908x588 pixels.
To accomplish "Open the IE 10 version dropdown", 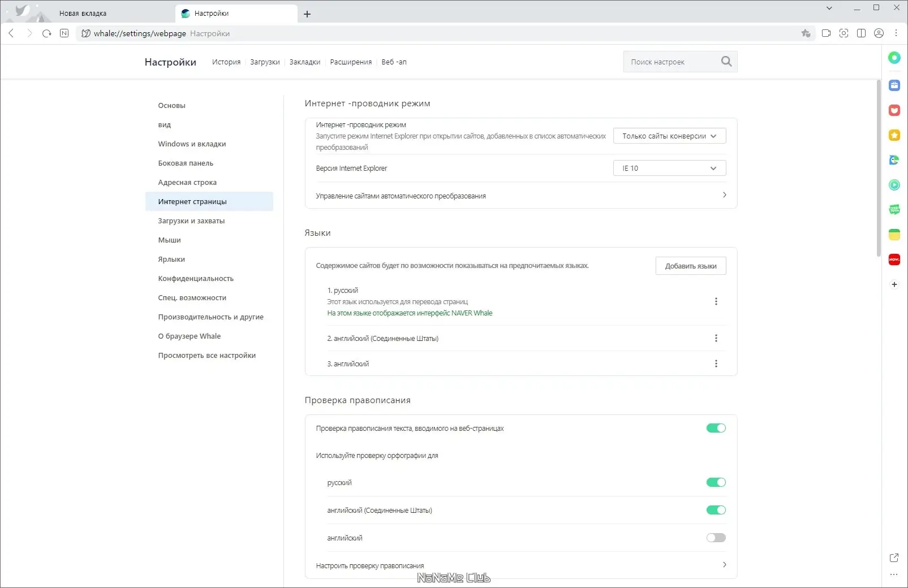I will tap(669, 168).
